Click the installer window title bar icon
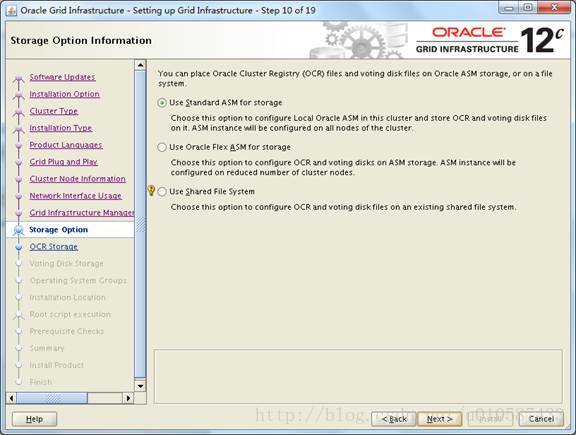Screen dimensions: 576x435 point(11,11)
